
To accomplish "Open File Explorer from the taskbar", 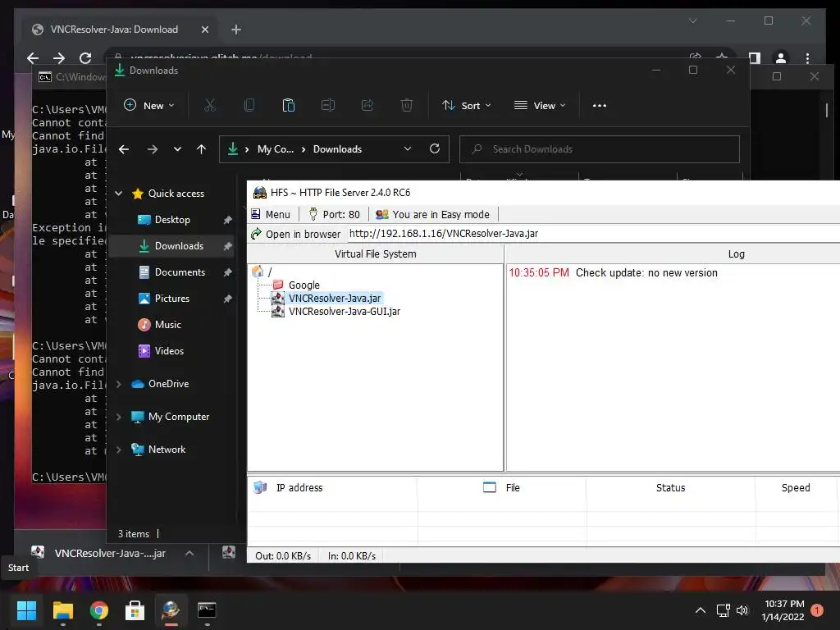I will coord(62,610).
